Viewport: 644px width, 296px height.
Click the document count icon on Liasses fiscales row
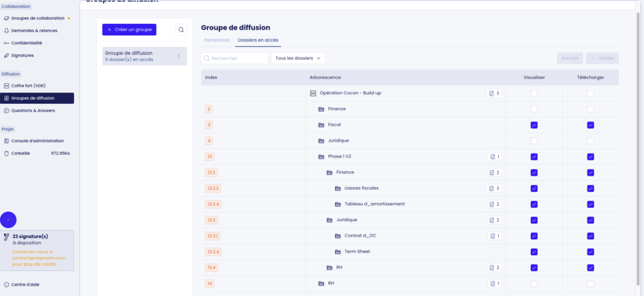coord(493,188)
